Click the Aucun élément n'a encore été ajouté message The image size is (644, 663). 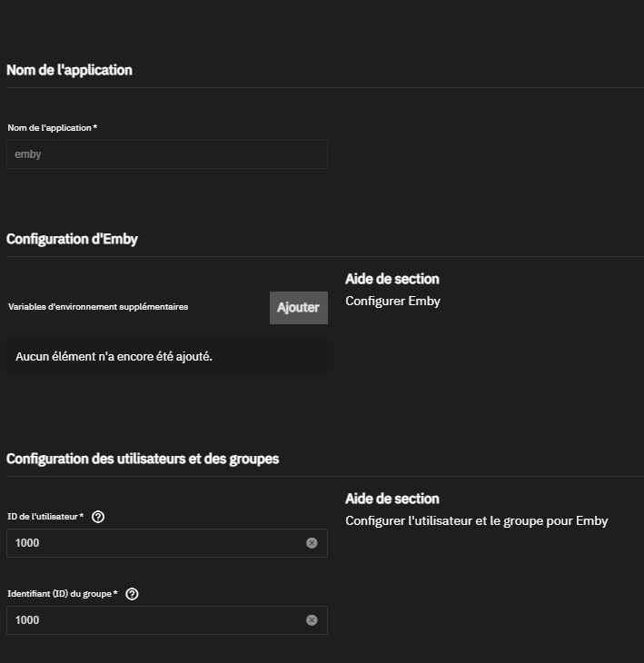point(114,357)
